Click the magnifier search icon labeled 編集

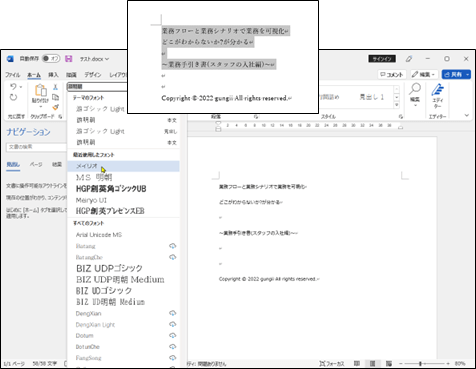pyautogui.click(x=415, y=89)
